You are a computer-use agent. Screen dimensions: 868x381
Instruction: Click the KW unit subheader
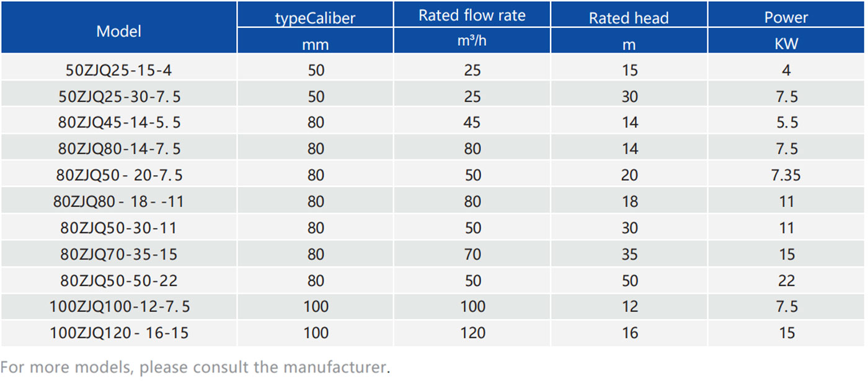[786, 43]
